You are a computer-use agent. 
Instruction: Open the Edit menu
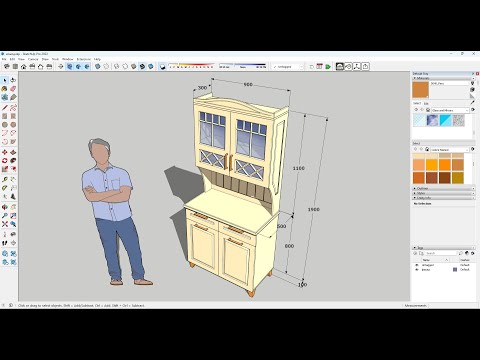(x=12, y=59)
